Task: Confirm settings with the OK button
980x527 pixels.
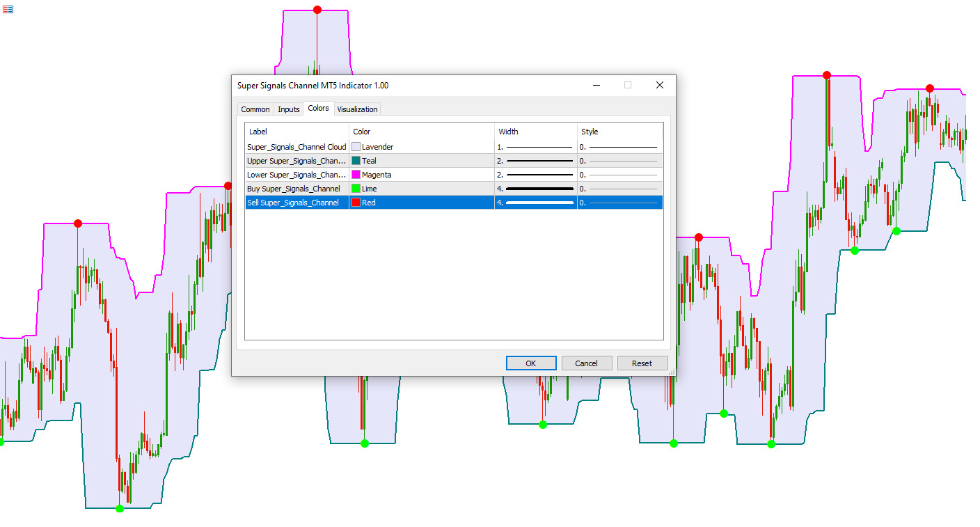Action: pyautogui.click(x=530, y=363)
